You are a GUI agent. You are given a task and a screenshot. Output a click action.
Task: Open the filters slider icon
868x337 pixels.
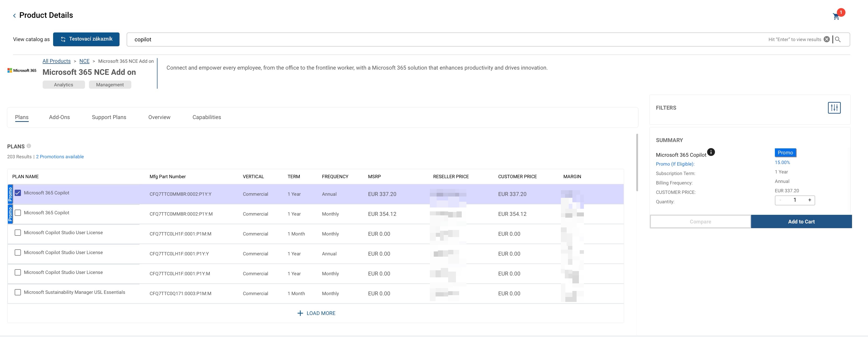834,108
